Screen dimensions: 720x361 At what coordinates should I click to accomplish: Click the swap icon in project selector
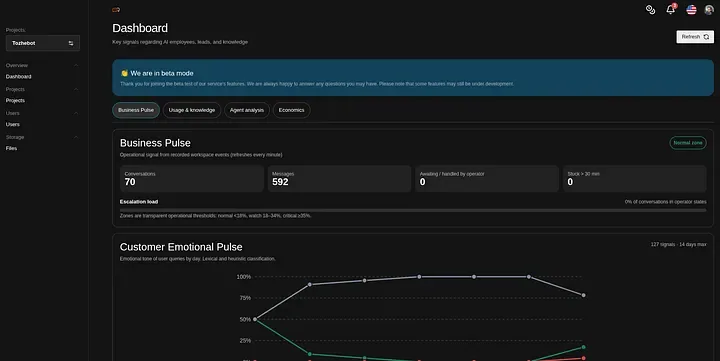[71, 43]
